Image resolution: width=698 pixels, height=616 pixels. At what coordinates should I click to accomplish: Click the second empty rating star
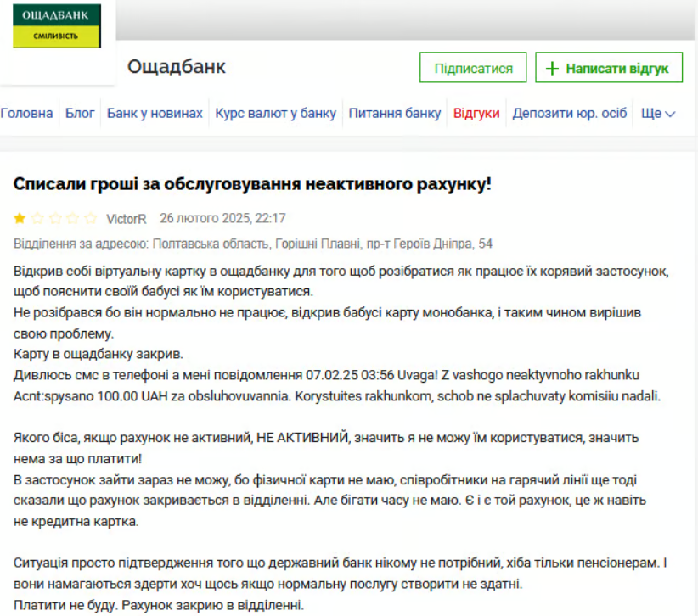tap(37, 218)
